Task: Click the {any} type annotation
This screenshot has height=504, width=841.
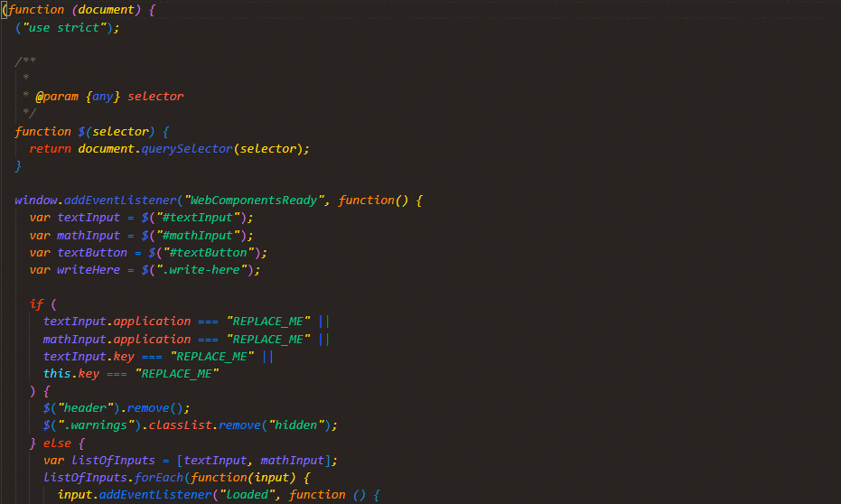Action: (x=103, y=97)
